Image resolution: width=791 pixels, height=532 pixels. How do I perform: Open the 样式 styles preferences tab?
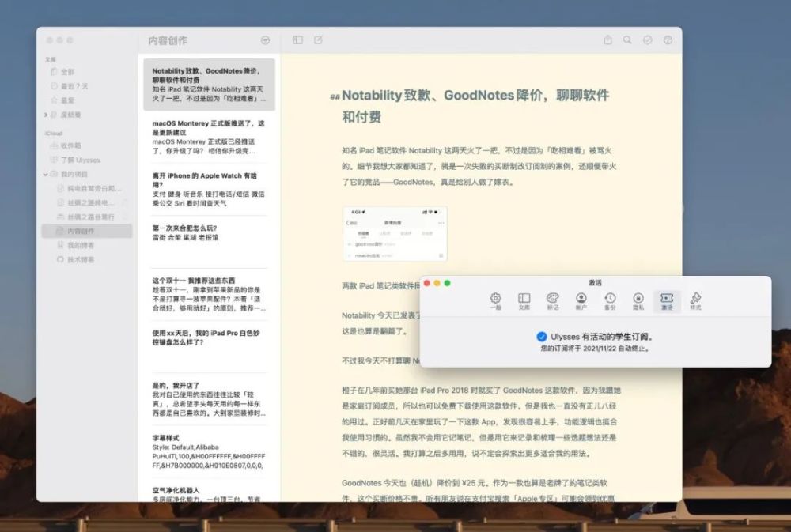pos(695,301)
